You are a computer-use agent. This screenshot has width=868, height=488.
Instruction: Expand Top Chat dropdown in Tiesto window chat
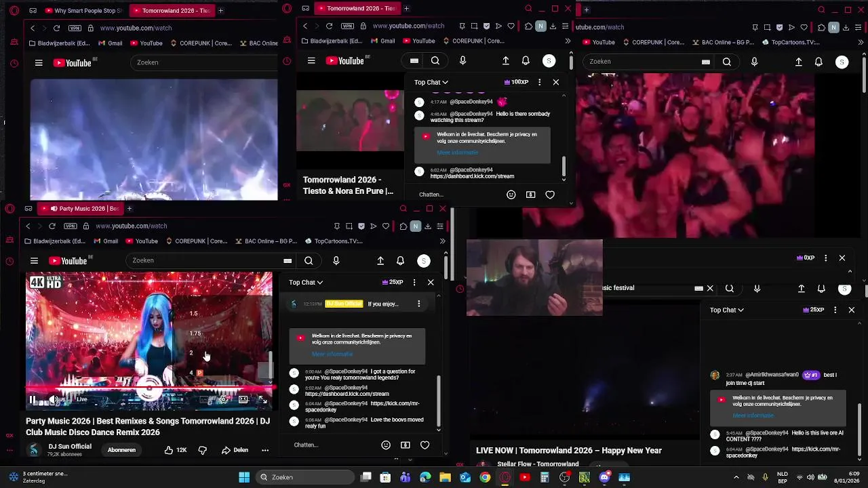[431, 82]
